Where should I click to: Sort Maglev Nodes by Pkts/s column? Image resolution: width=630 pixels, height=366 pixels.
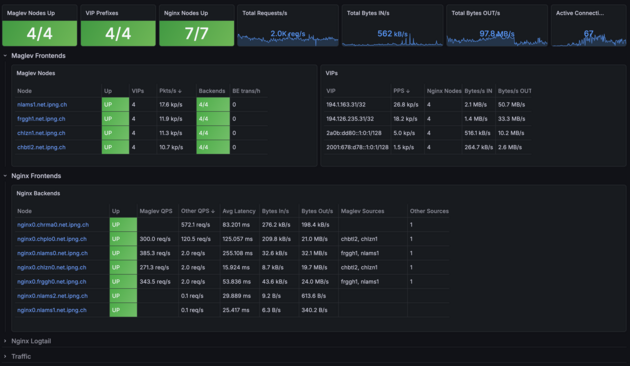click(170, 91)
